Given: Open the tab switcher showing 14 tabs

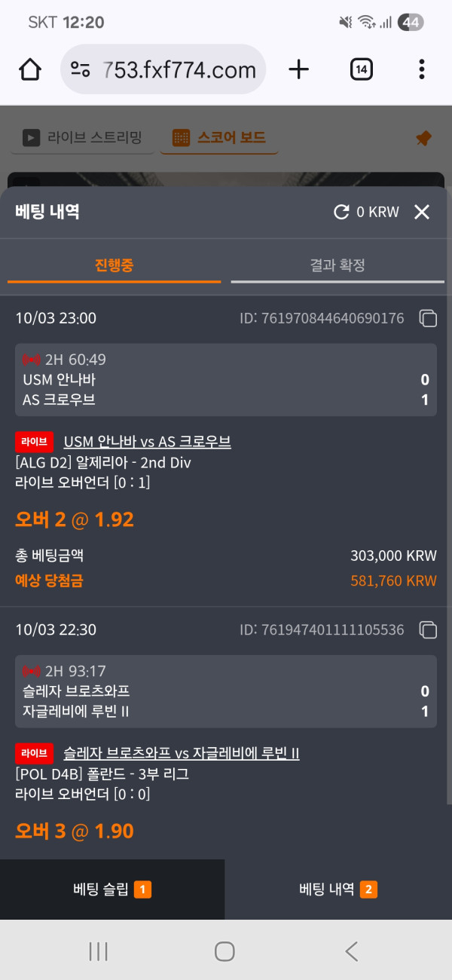Looking at the screenshot, I should pyautogui.click(x=362, y=70).
